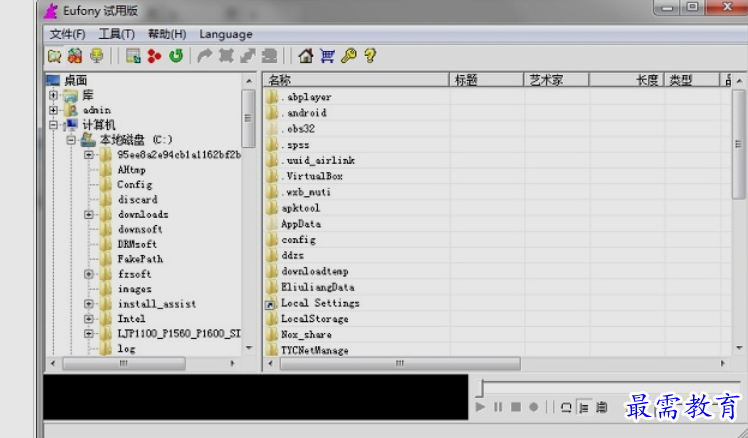Click the play button in player controls
This screenshot has height=438, width=748.
(480, 407)
